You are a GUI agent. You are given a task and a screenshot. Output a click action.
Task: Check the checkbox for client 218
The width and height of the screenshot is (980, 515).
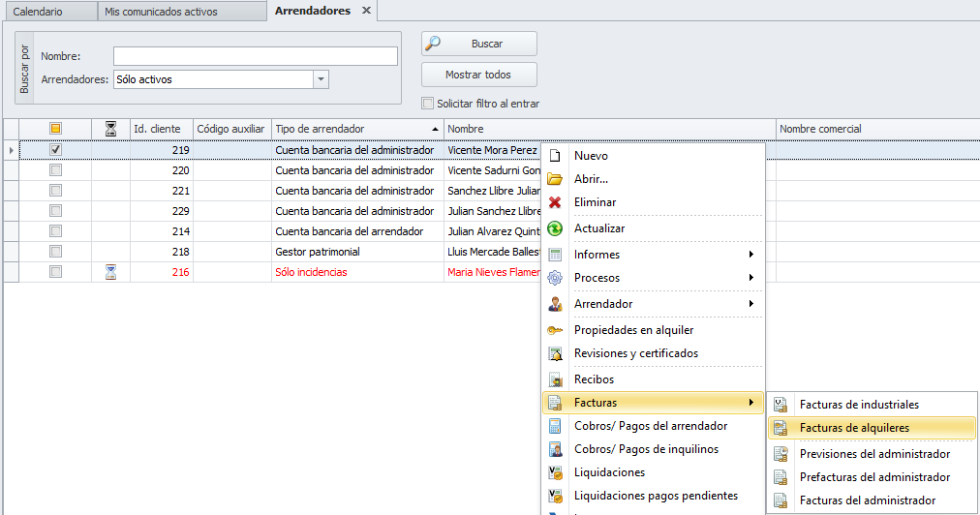(55, 252)
